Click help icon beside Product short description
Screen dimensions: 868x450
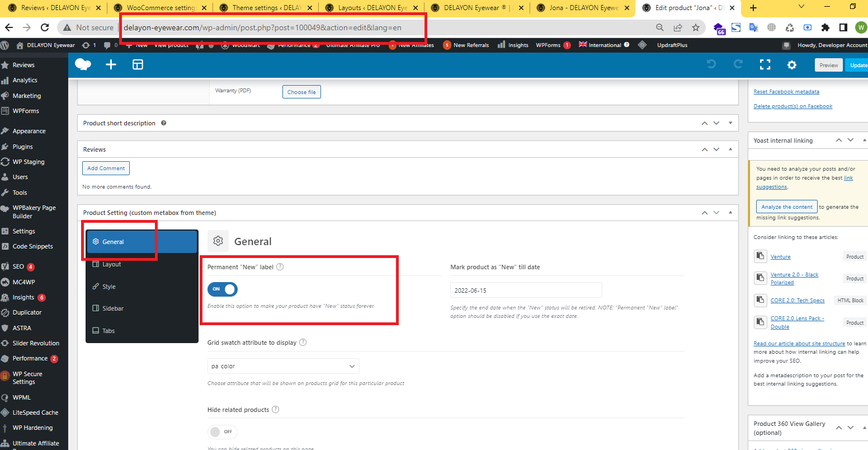tap(163, 123)
